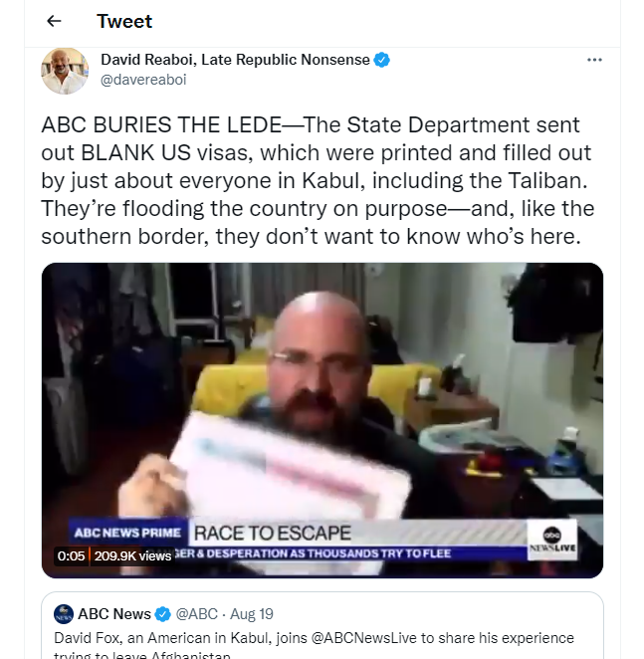Click the RACE TO ESCAPE video banner
Image resolution: width=644 pixels, height=659 pixels.
(273, 533)
